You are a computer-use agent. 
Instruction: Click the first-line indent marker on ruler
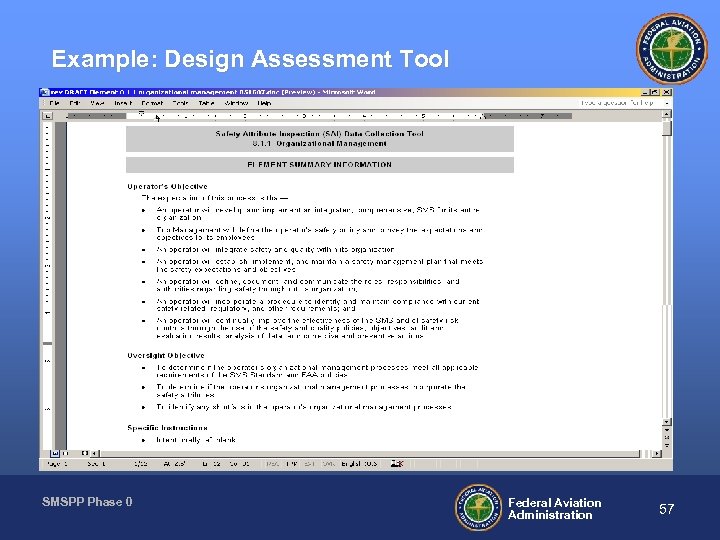[x=141, y=113]
